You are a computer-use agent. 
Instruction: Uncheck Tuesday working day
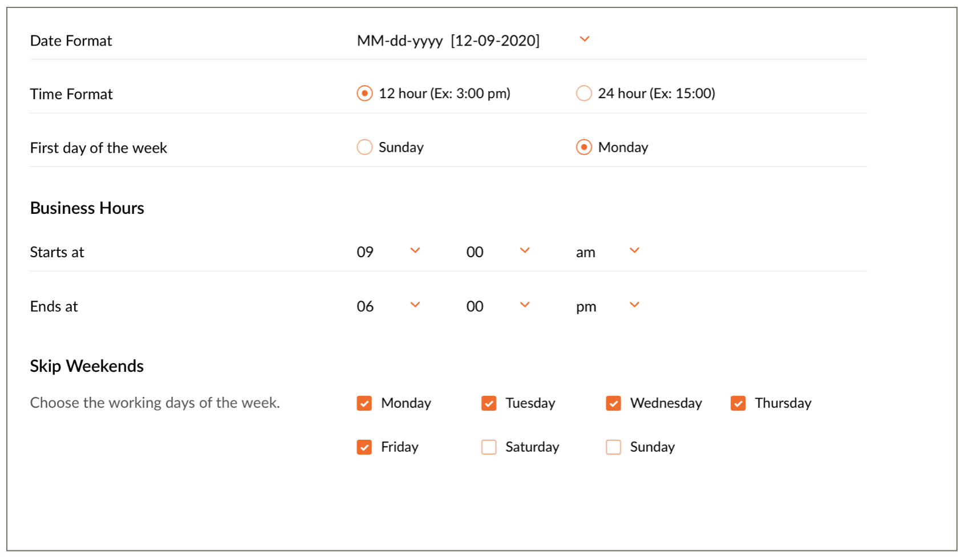pos(489,403)
